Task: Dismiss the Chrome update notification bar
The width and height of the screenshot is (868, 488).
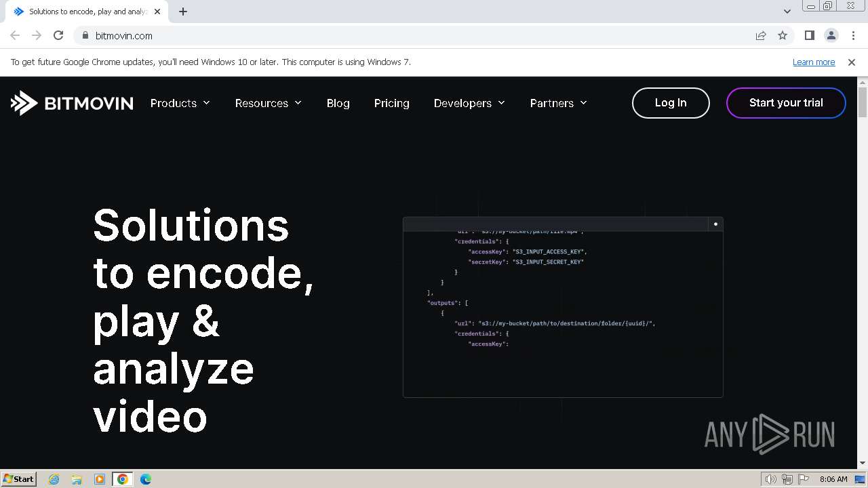Action: point(852,62)
